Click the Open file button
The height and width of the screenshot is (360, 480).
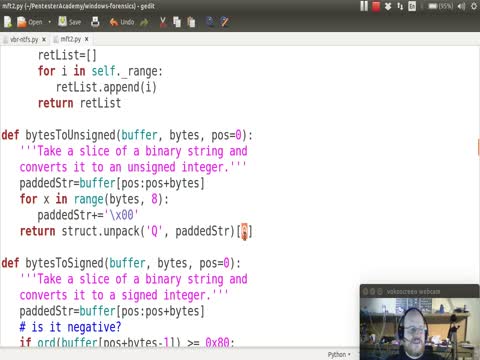[30, 22]
